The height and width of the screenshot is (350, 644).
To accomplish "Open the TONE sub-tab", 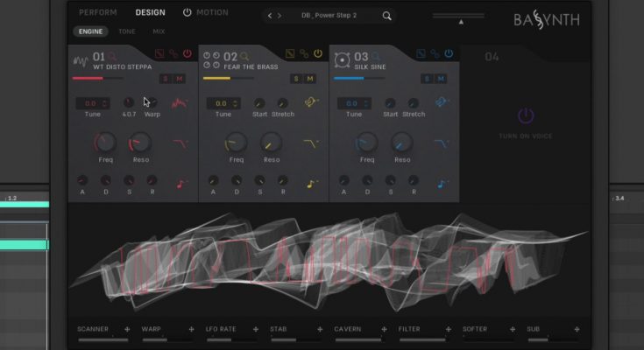I will coord(127,31).
